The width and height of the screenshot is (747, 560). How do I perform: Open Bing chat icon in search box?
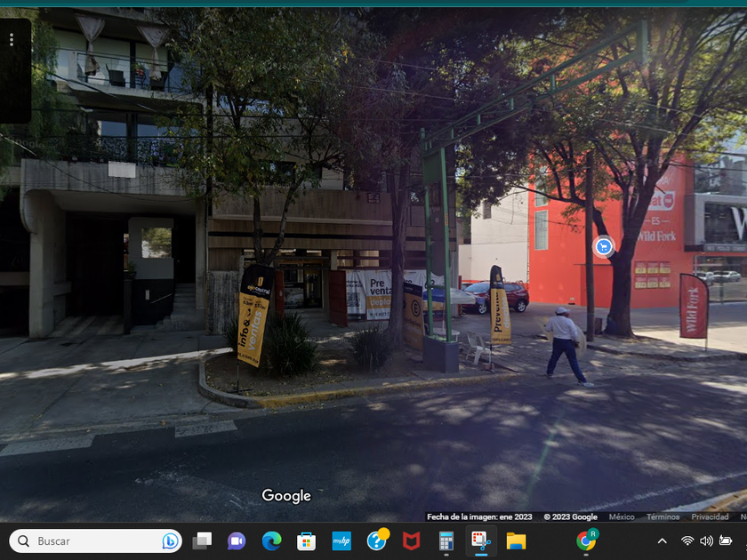point(170,540)
